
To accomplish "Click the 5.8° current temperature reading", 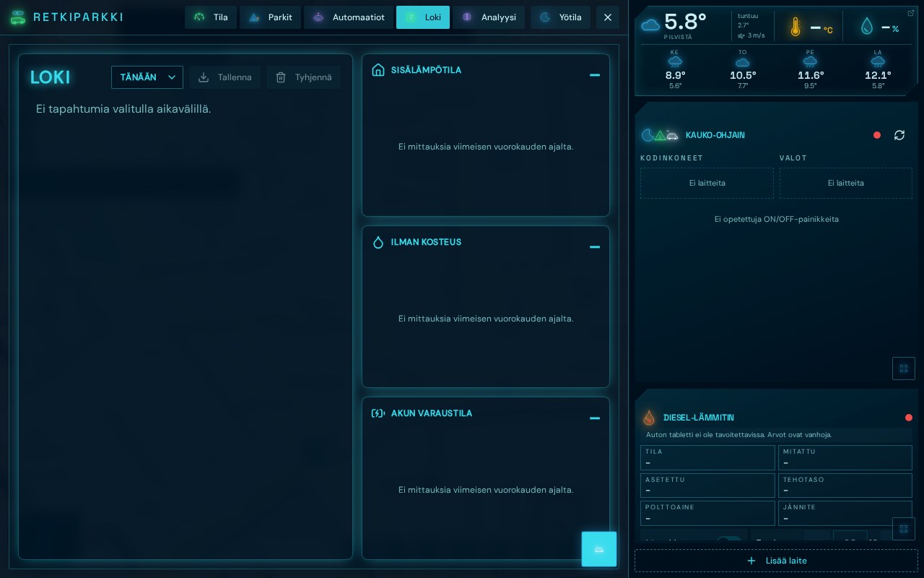I will tap(685, 22).
